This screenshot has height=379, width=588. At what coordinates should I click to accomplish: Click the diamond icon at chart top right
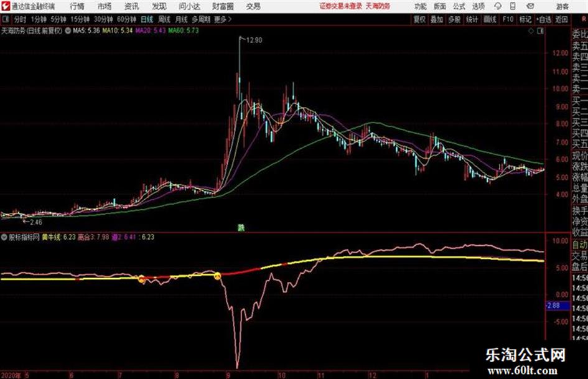[531, 31]
